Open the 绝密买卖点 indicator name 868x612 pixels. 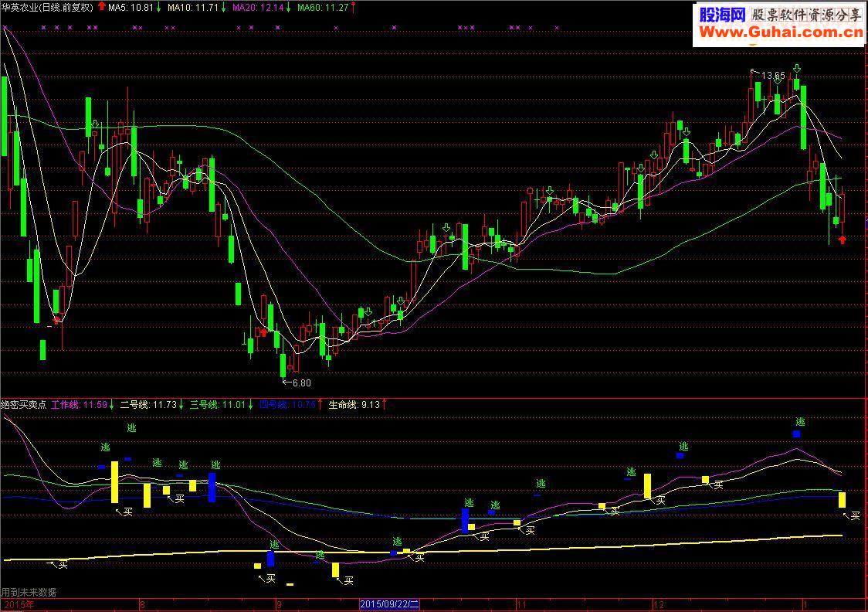pyautogui.click(x=23, y=405)
